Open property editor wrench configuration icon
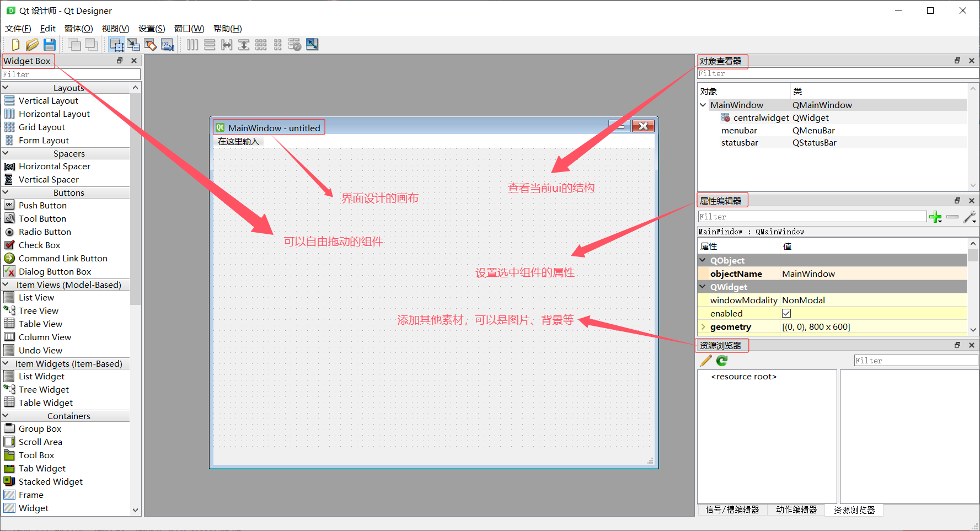Viewport: 980px width, 531px height. point(970,217)
